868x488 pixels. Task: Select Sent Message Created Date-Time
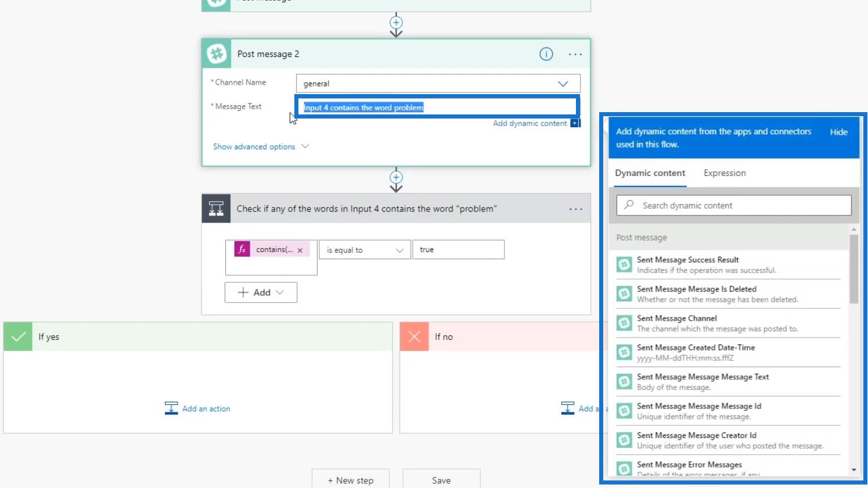pos(729,353)
